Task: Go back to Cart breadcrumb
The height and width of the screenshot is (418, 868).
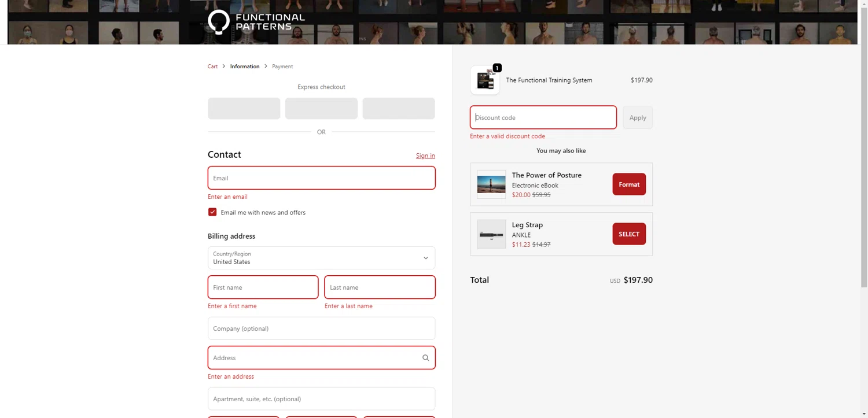Action: pyautogui.click(x=212, y=66)
